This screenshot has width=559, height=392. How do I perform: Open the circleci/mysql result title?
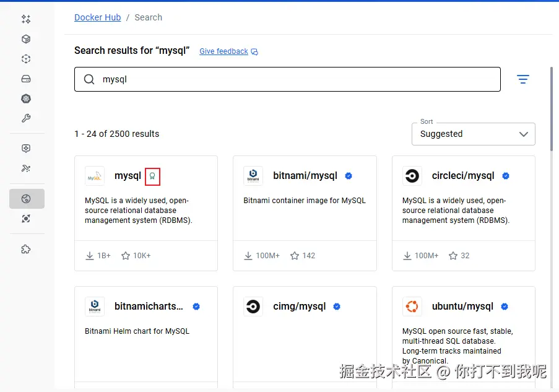[x=463, y=176]
